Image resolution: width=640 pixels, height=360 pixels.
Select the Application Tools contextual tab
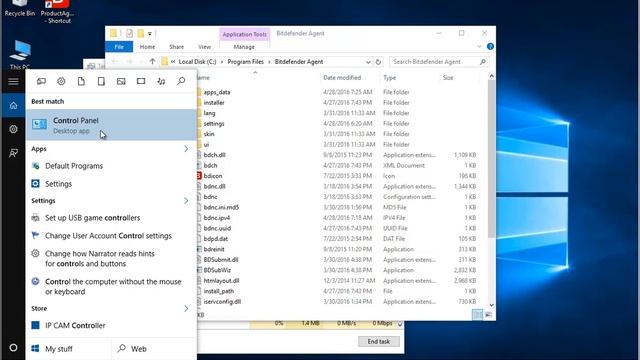(244, 34)
